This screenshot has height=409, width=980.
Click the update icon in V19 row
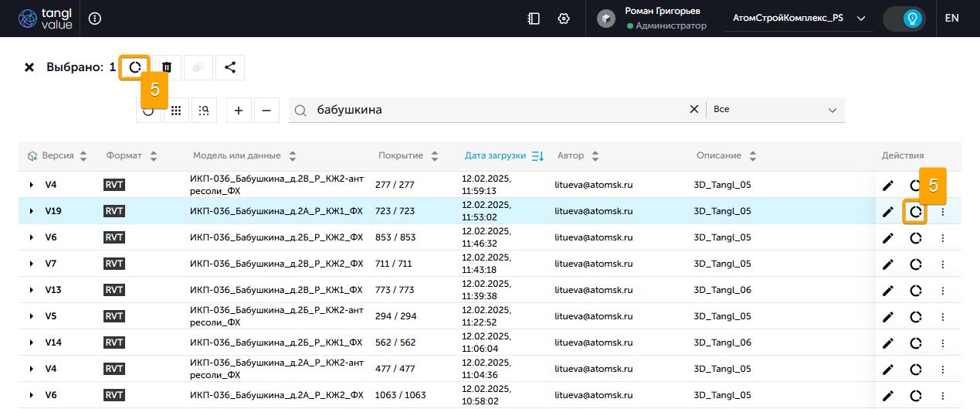pos(916,212)
